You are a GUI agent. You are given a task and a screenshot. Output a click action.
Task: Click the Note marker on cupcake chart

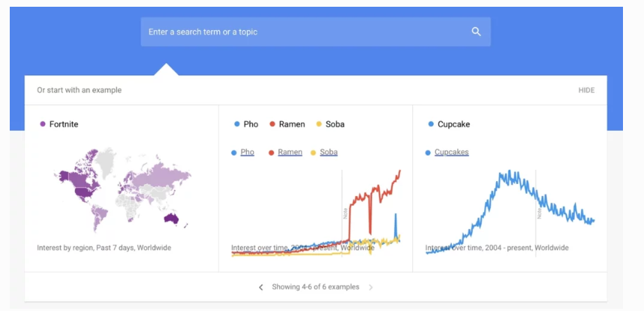point(539,213)
